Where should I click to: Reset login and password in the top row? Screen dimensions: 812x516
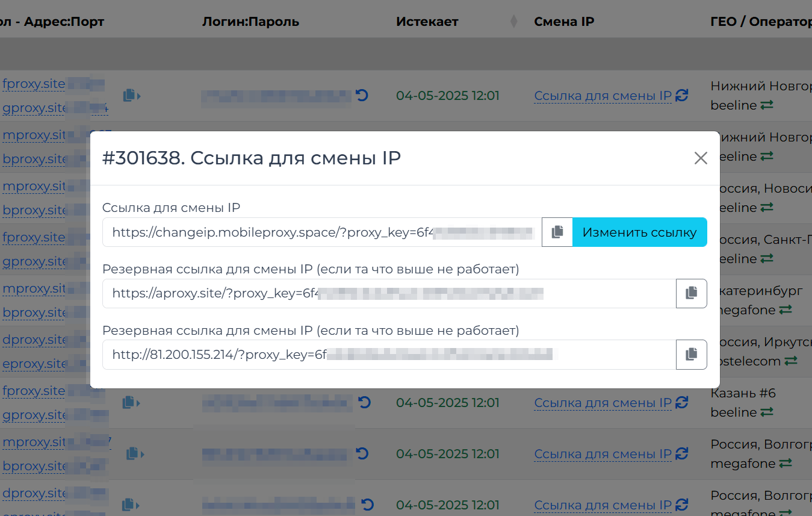(x=362, y=95)
